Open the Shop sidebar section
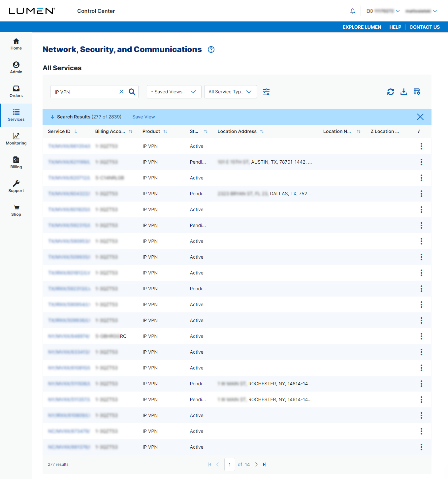The height and width of the screenshot is (479, 448). point(16,210)
